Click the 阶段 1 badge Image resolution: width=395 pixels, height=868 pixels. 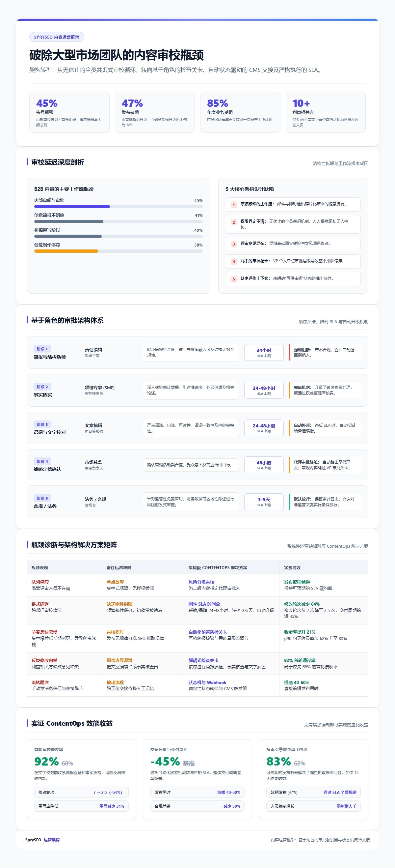pos(42,349)
